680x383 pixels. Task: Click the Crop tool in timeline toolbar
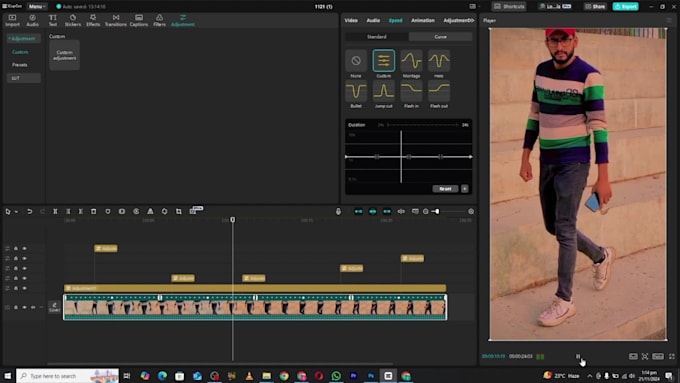(179, 212)
